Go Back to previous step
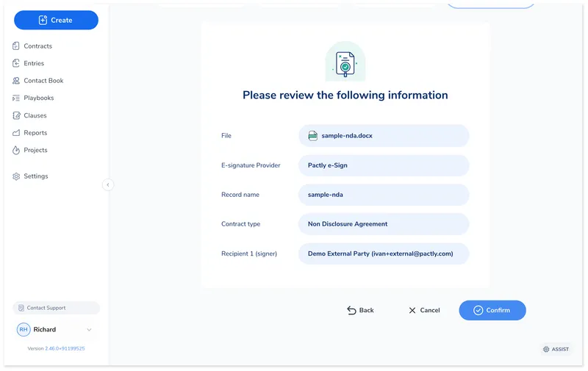588x371 pixels. click(x=360, y=310)
